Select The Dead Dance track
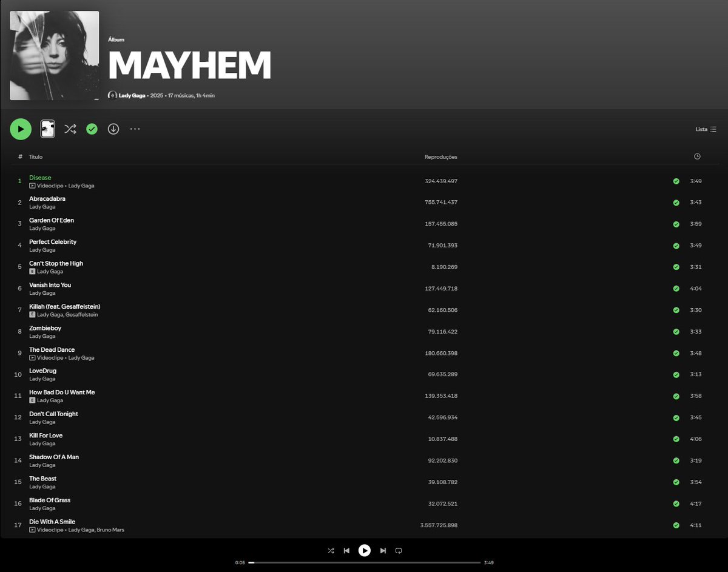Viewport: 728px width, 572px height. 52,349
